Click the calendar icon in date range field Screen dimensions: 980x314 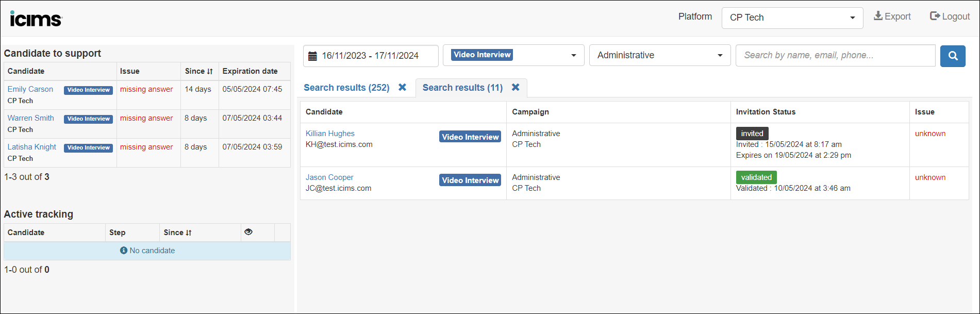pyautogui.click(x=312, y=56)
